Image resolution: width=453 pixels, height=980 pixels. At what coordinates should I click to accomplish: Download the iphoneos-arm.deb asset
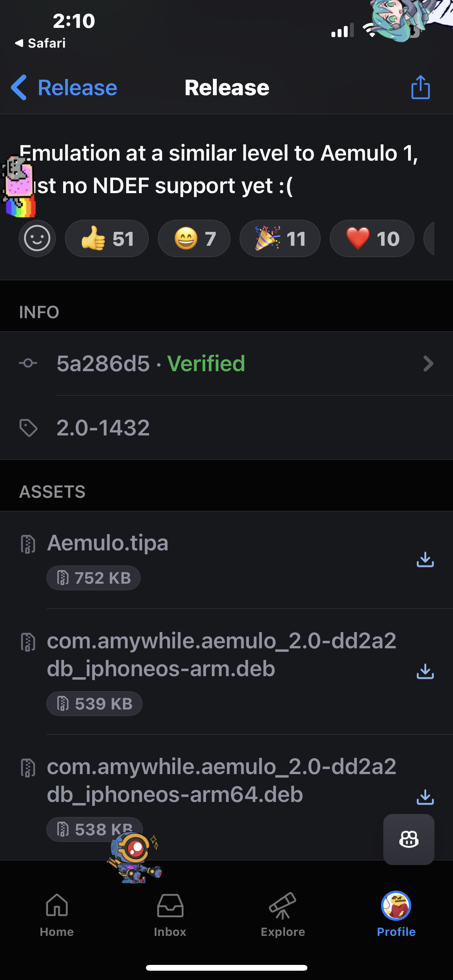425,672
